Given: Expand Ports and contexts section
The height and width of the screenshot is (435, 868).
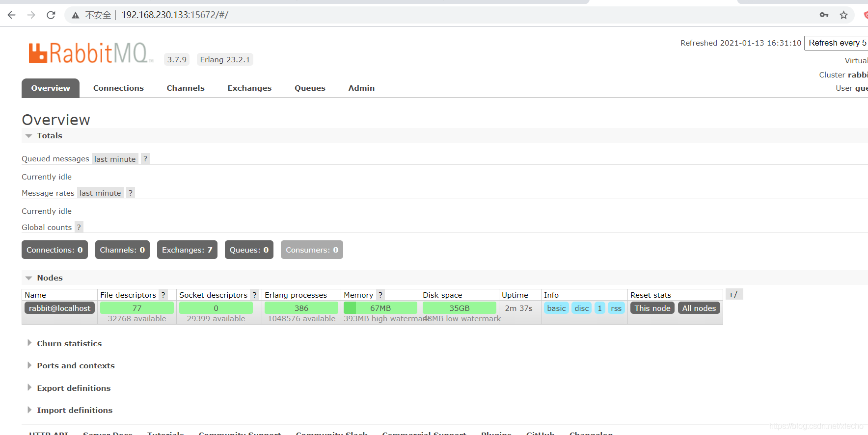Looking at the screenshot, I should [71, 365].
